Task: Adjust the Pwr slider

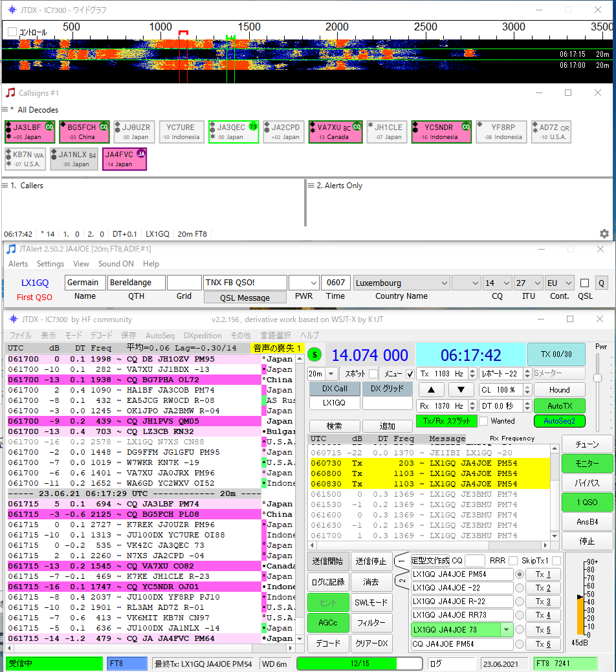Action: tap(597, 377)
